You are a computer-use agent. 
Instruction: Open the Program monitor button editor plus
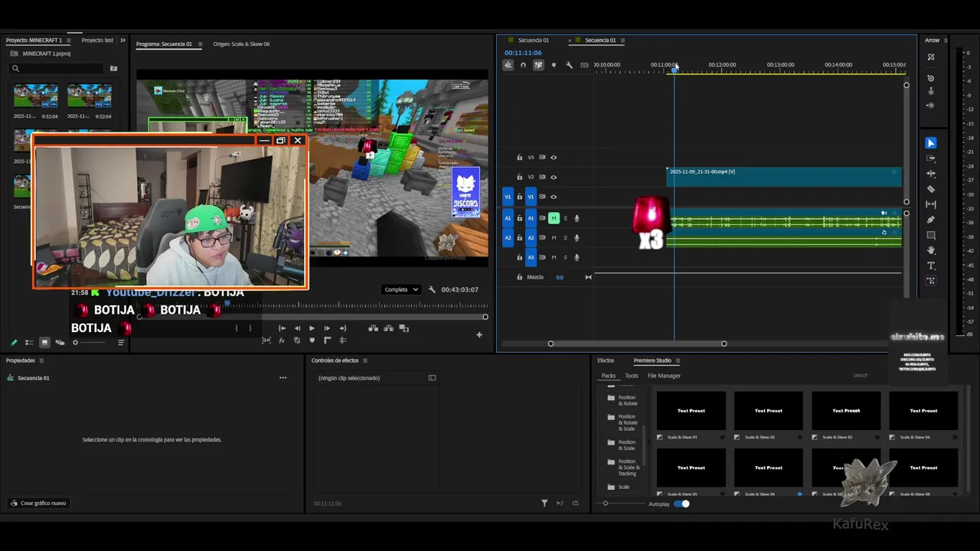[x=479, y=334]
